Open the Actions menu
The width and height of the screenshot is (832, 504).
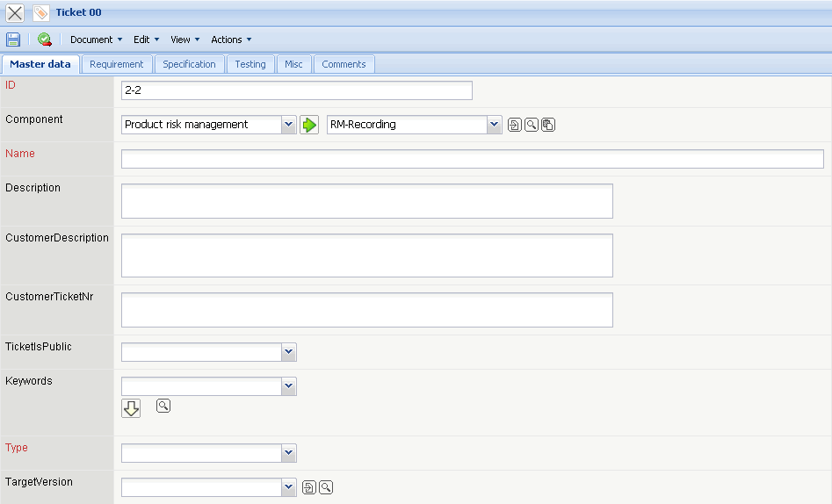tap(231, 40)
